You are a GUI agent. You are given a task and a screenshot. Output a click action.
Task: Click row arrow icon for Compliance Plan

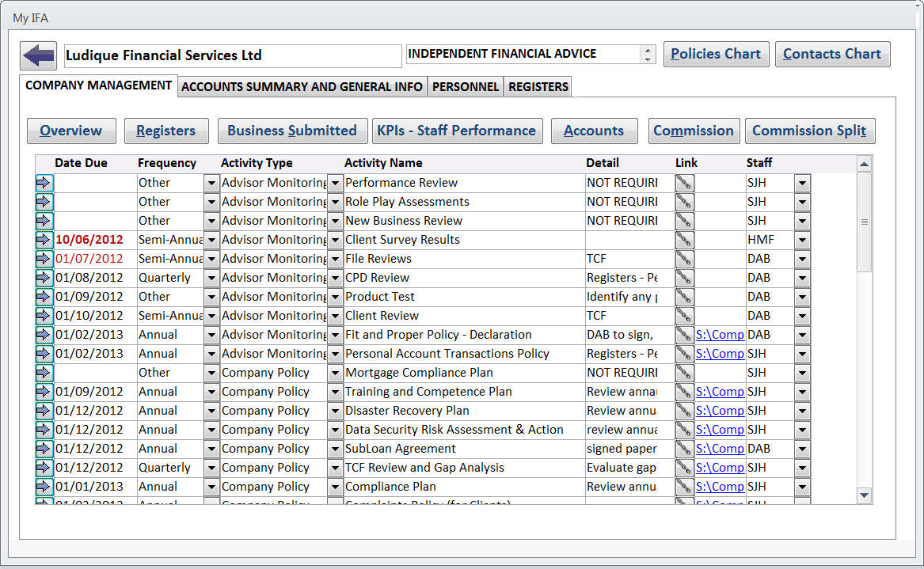44,487
